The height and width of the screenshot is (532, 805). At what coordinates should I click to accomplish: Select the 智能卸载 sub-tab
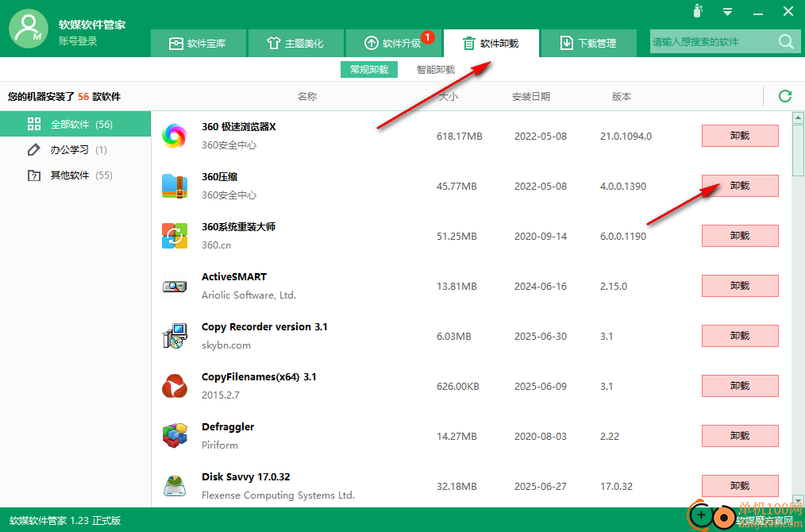pos(436,70)
